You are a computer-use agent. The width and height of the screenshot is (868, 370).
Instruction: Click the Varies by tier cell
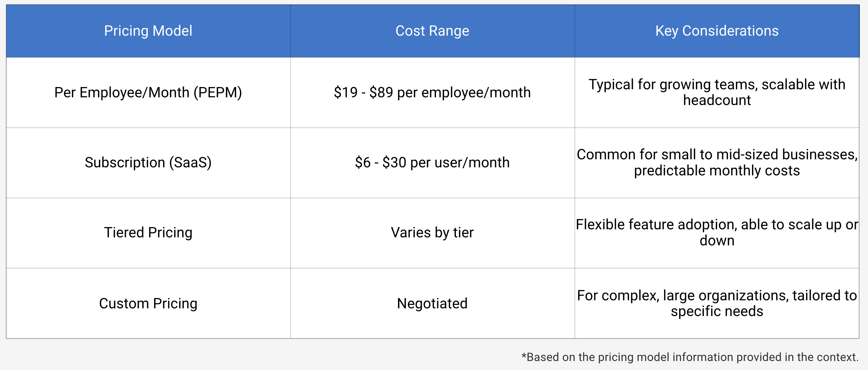432,233
